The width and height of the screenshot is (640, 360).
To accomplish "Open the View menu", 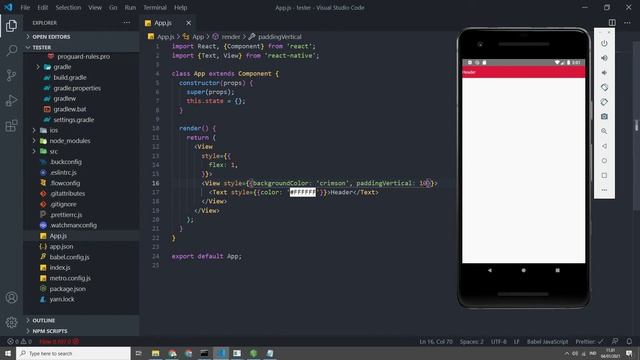I will point(95,7).
